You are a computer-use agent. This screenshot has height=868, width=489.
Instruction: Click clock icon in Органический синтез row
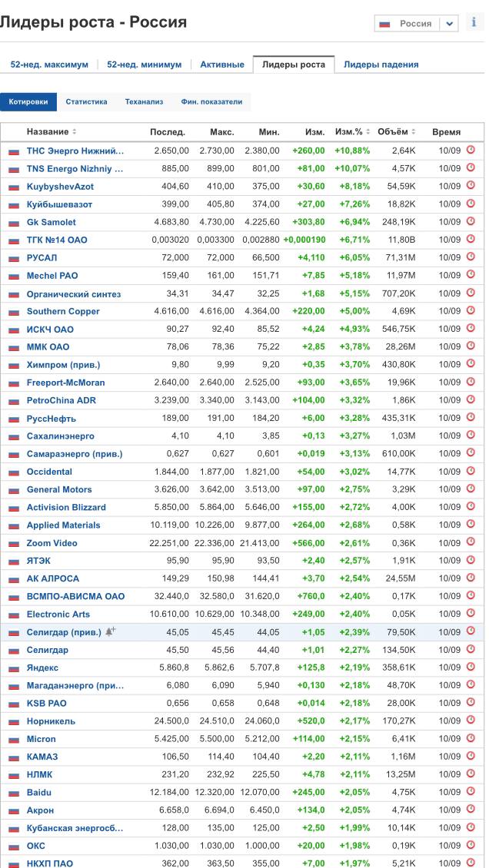point(471,293)
